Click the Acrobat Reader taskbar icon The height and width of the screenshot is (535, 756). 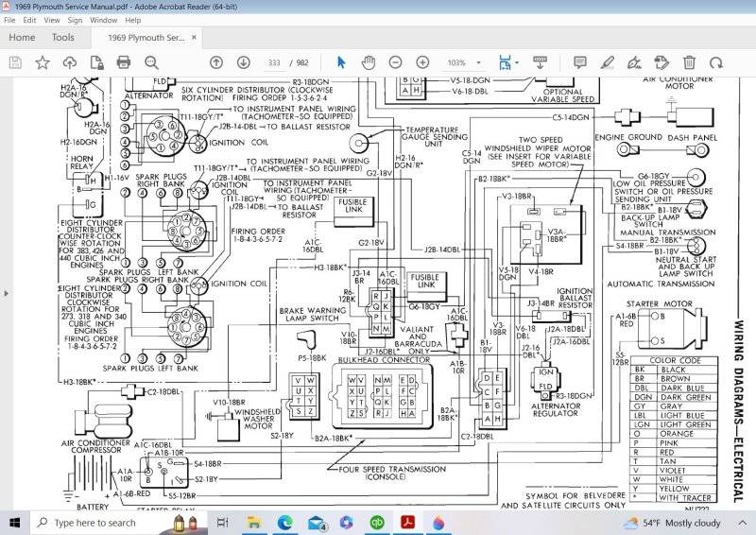click(x=408, y=523)
